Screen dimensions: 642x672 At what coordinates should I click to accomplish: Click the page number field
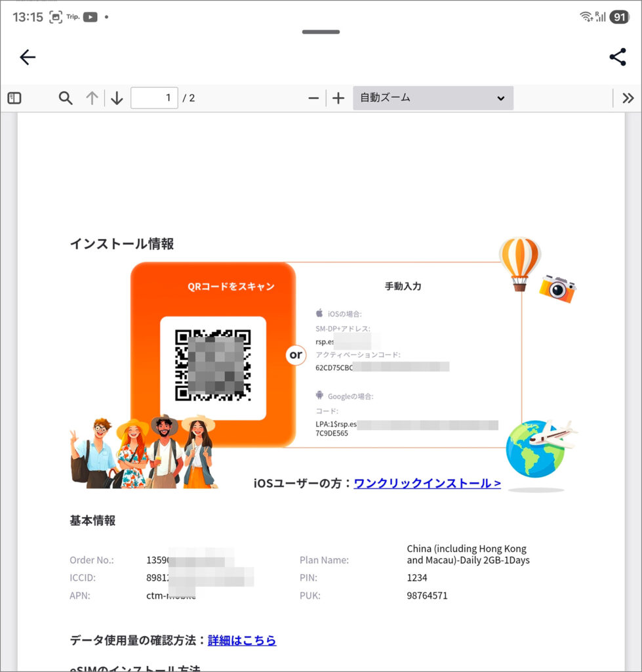pyautogui.click(x=154, y=98)
